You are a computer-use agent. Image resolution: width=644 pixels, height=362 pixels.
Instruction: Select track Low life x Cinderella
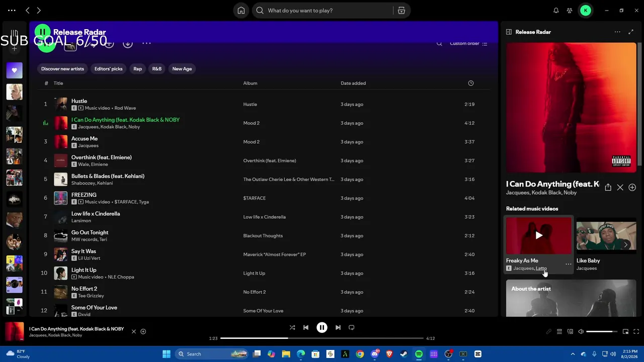click(x=96, y=214)
